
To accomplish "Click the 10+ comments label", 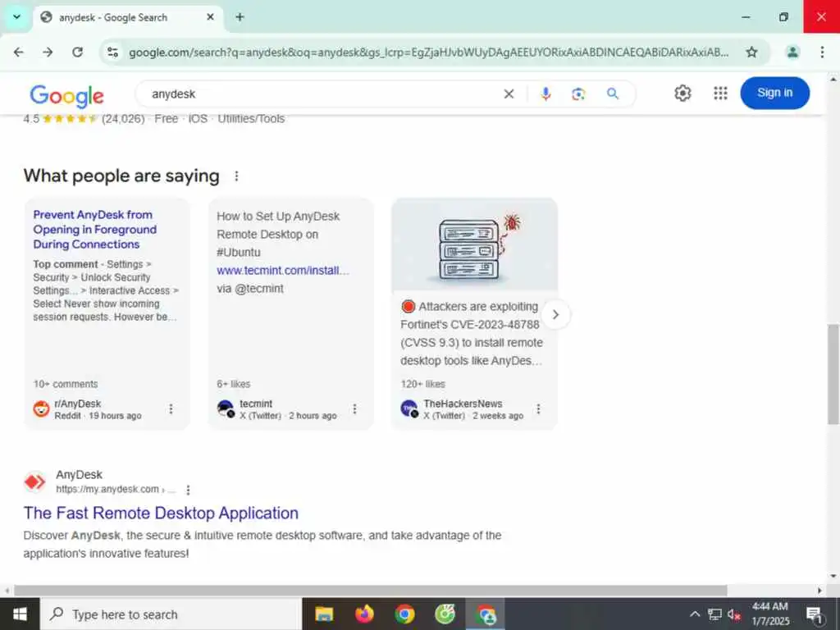I will coord(66,384).
